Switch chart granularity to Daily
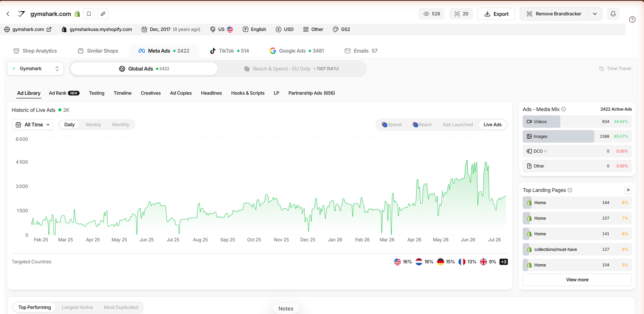The width and height of the screenshot is (644, 314). pyautogui.click(x=70, y=125)
